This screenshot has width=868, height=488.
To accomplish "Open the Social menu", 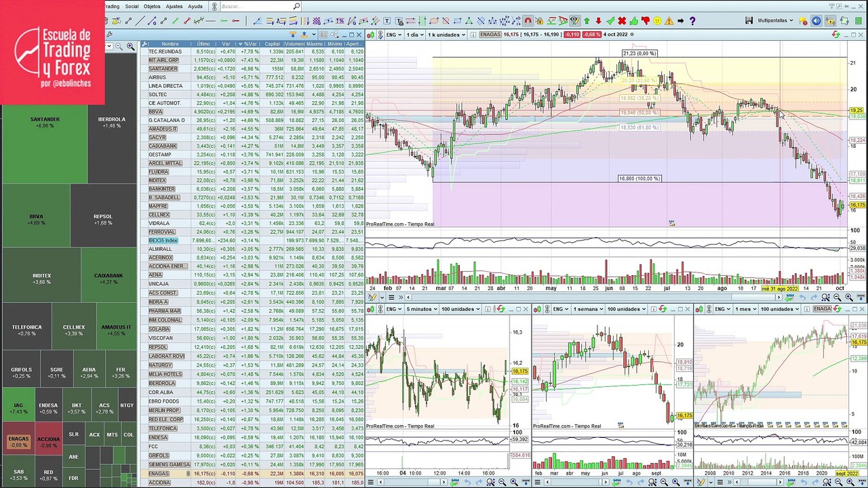I will 132,6.
